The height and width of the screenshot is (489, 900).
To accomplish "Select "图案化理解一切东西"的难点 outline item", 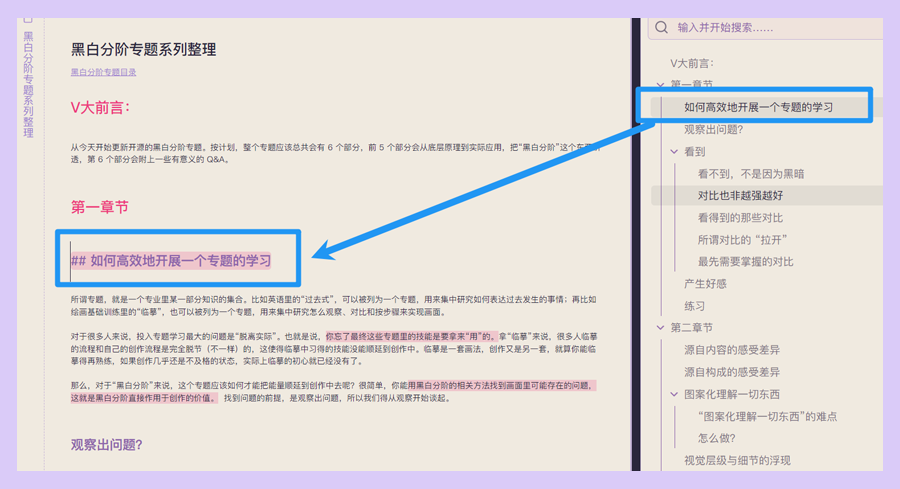I will pyautogui.click(x=767, y=416).
